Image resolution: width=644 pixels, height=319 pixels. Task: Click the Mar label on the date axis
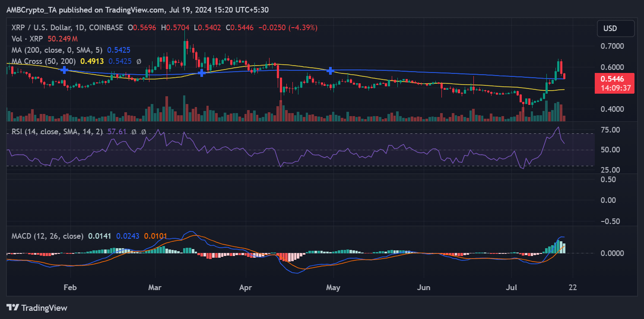click(154, 287)
